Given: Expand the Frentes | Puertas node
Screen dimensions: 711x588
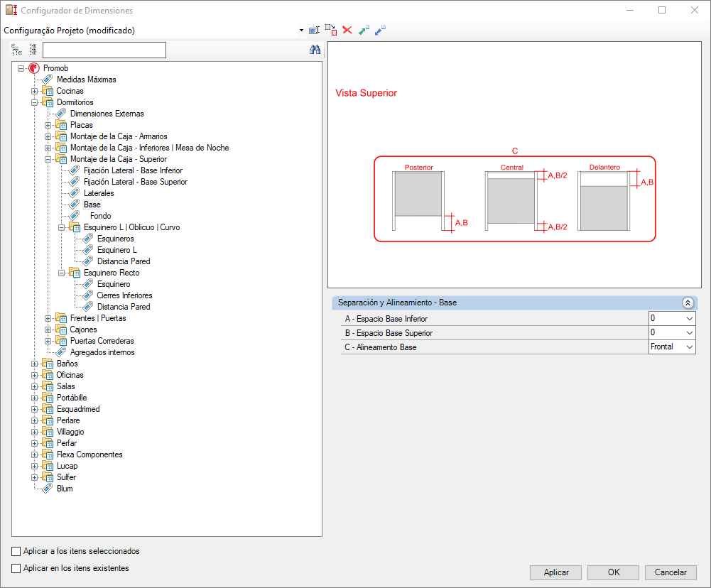Looking at the screenshot, I should point(48,318).
